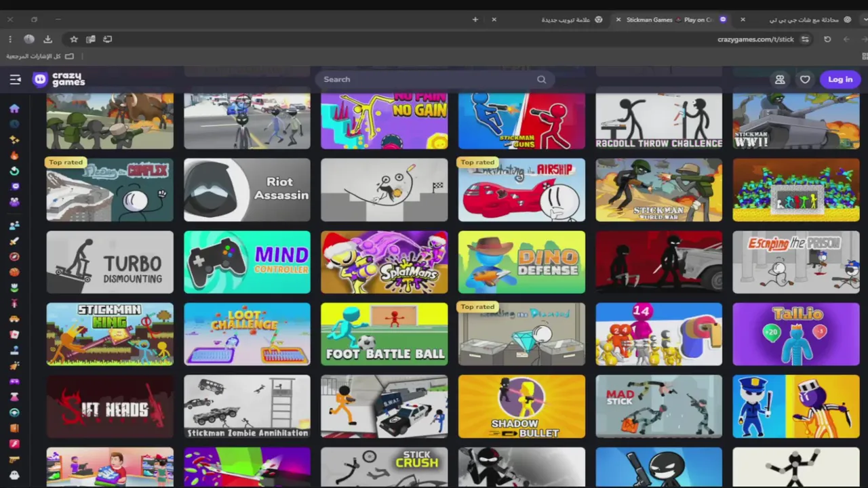Open the Mad Stick game
868x488 pixels.
click(658, 407)
